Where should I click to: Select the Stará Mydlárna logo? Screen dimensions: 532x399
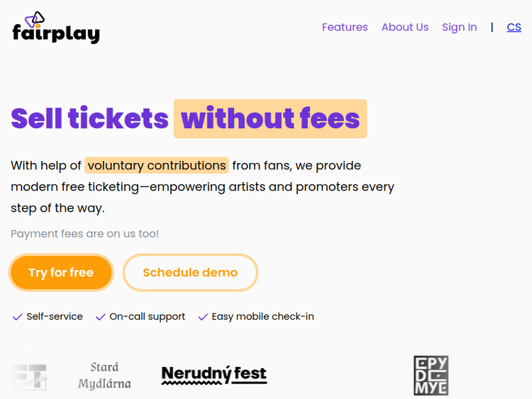104,376
